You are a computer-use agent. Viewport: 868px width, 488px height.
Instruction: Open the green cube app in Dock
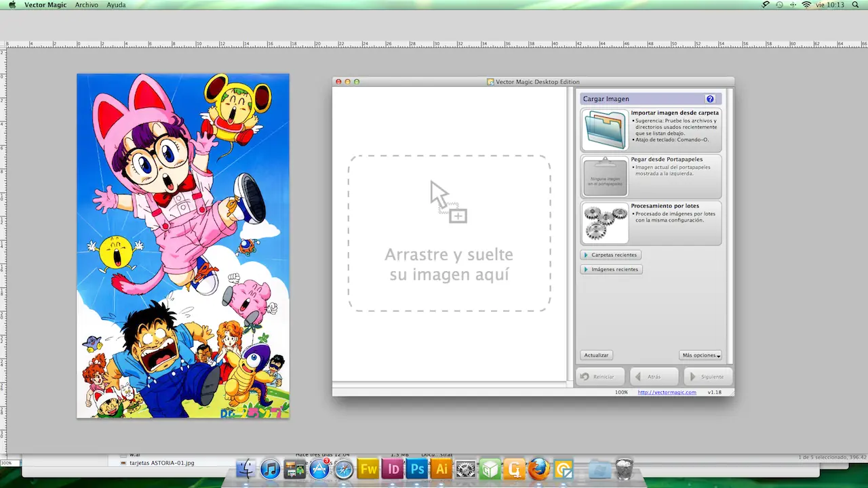[490, 468]
